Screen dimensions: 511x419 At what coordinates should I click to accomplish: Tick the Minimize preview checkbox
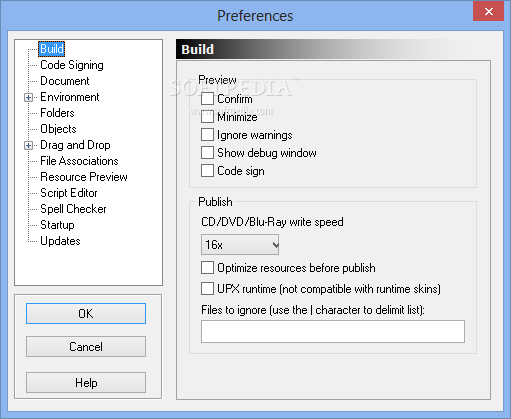coord(207,117)
